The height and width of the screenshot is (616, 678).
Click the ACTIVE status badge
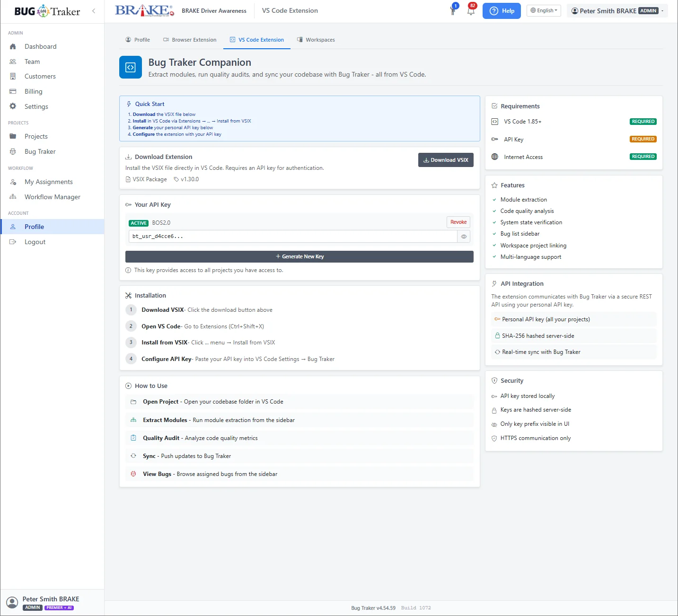click(x=139, y=223)
